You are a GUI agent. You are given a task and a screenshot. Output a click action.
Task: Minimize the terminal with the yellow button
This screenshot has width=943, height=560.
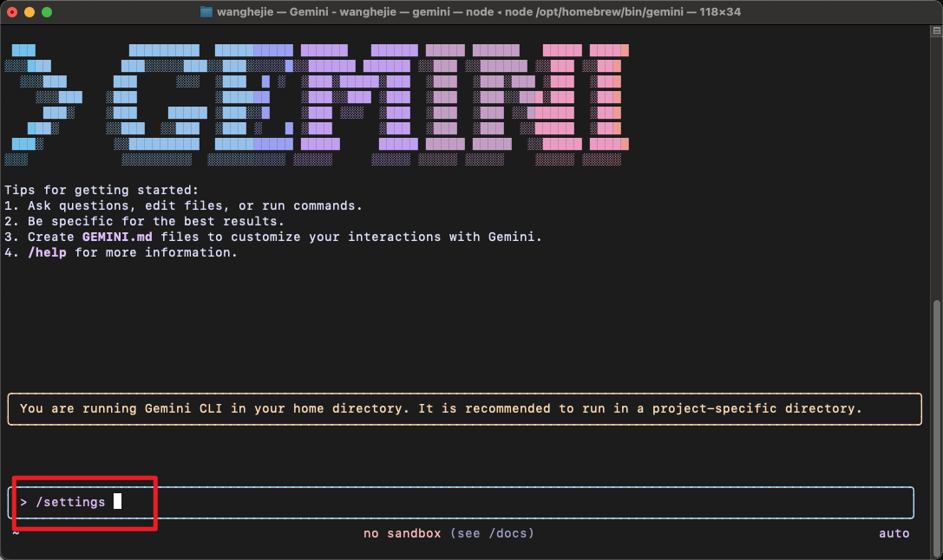point(29,12)
